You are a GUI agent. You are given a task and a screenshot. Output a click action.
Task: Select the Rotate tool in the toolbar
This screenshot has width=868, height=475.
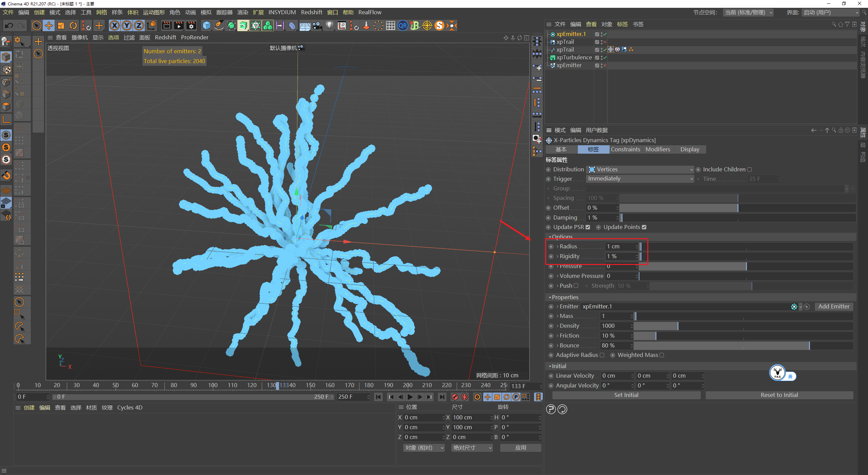click(73, 25)
